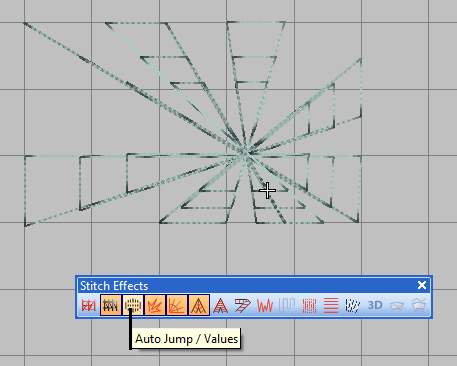Click the Auto Jump / Values tooltip
Image resolution: width=457 pixels, height=366 pixels.
(186, 339)
